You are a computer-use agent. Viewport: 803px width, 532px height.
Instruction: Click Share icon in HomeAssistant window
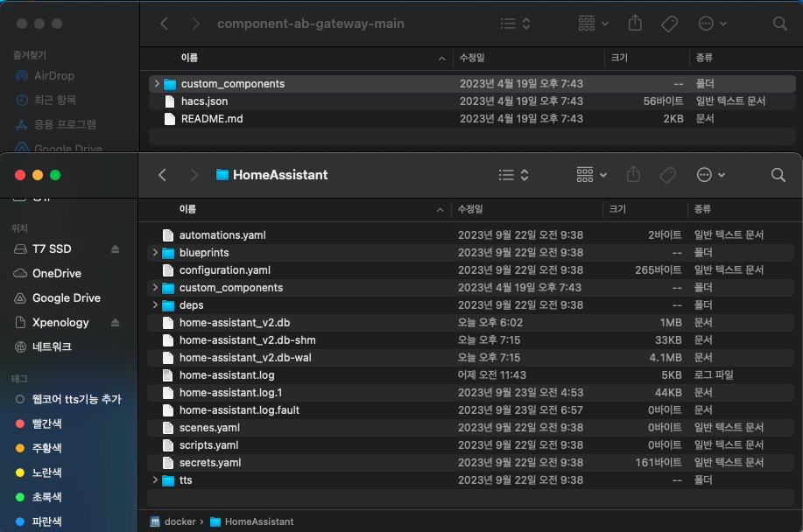pyautogui.click(x=633, y=174)
